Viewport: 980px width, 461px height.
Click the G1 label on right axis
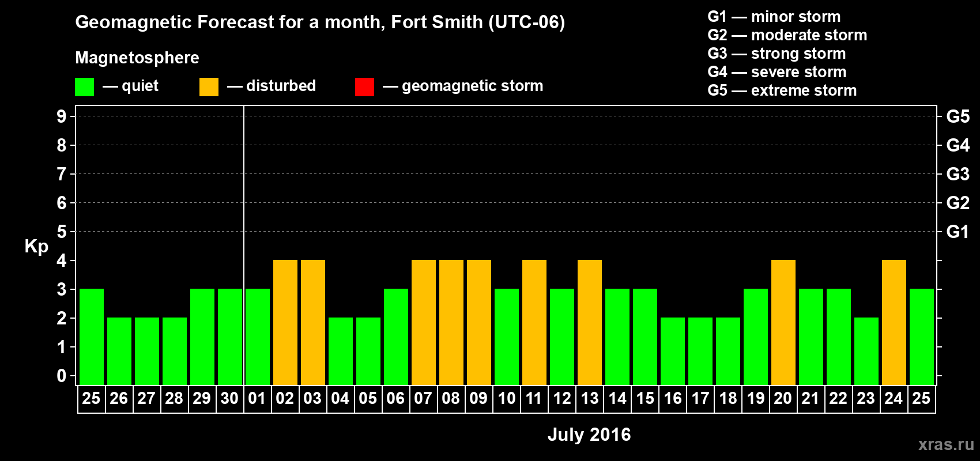point(958,232)
